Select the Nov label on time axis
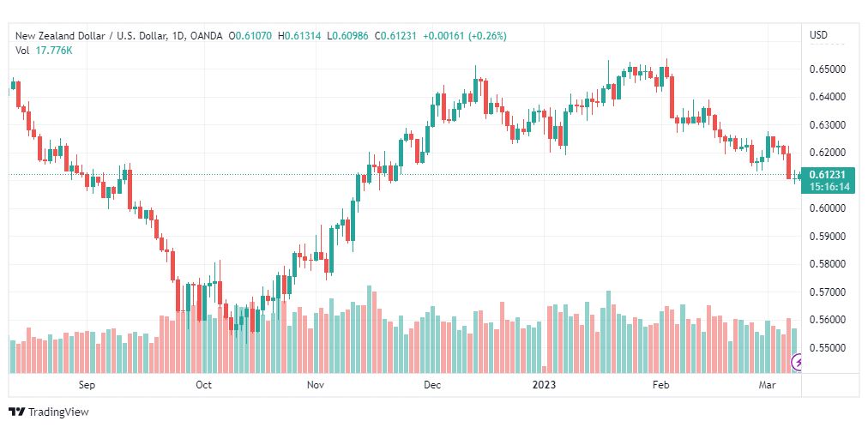The width and height of the screenshot is (868, 427). tap(316, 384)
